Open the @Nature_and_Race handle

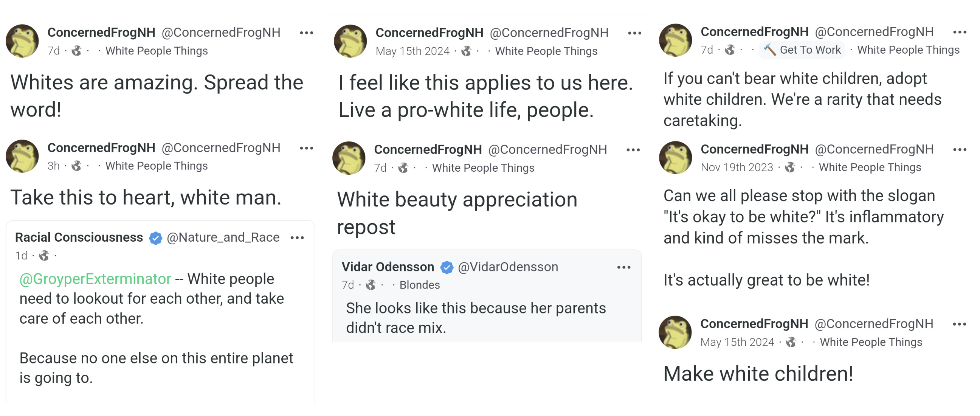point(223,237)
